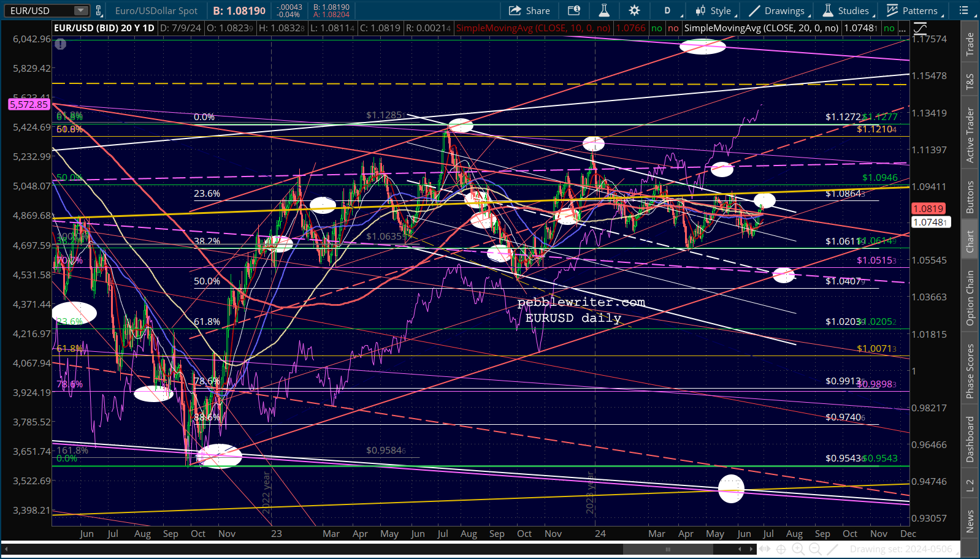Open the D timeframe dropdown

click(669, 10)
